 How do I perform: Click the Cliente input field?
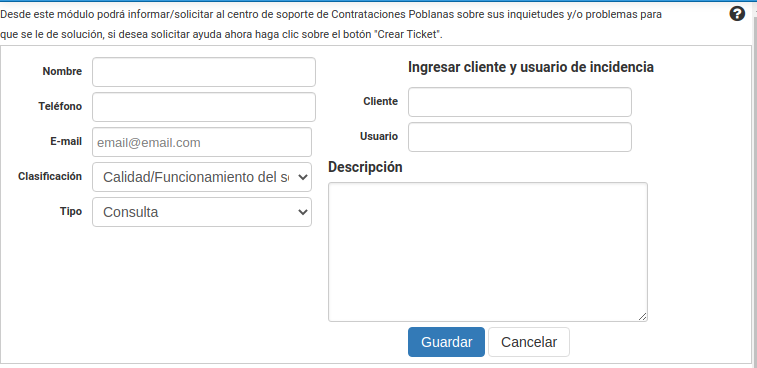[519, 102]
